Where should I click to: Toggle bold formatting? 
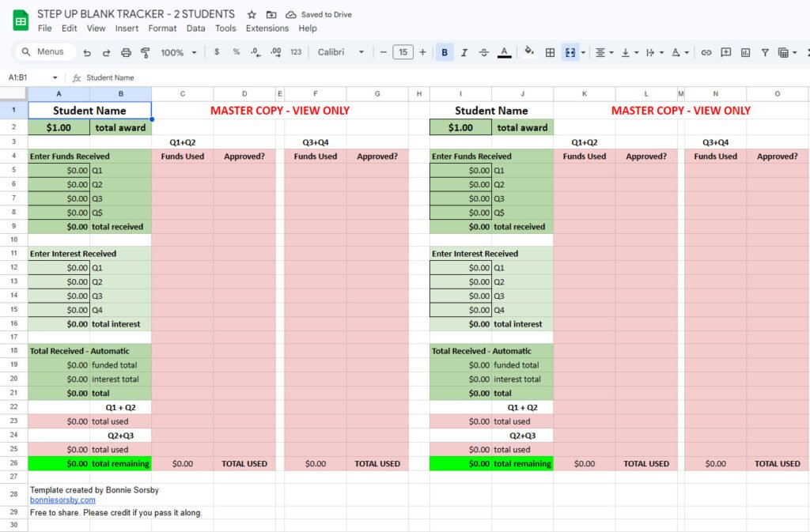click(442, 52)
